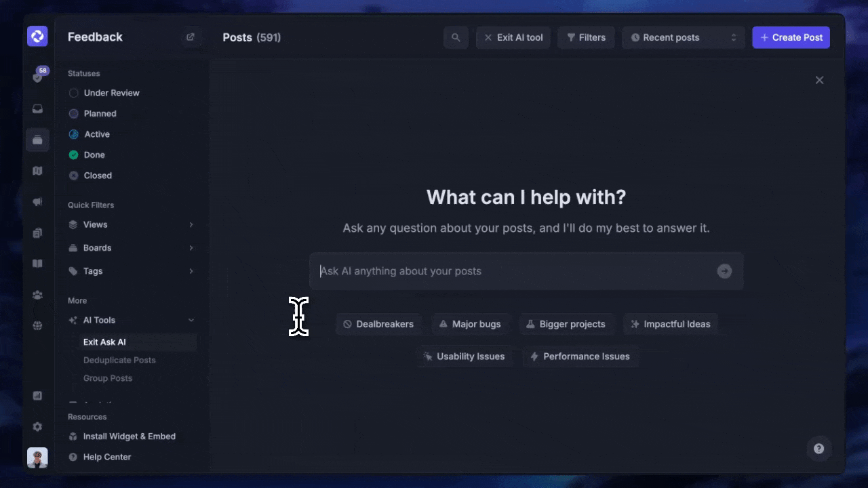Open the Inbox icon in the sidebar
Viewport: 868px width, 488px height.
pos(37,108)
